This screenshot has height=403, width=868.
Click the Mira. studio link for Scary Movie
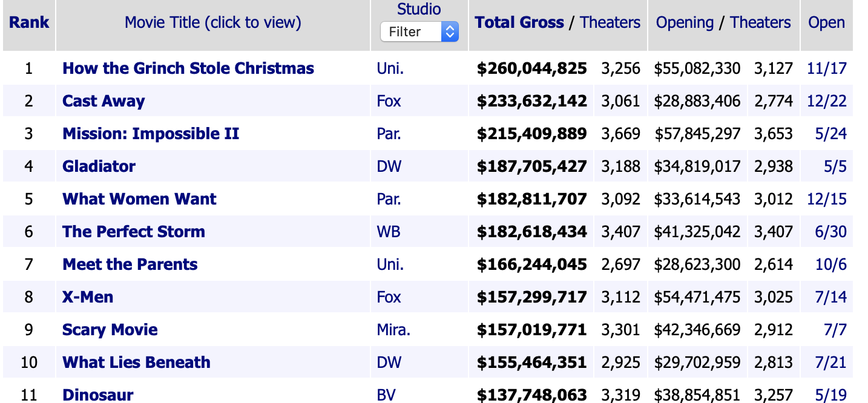click(393, 330)
